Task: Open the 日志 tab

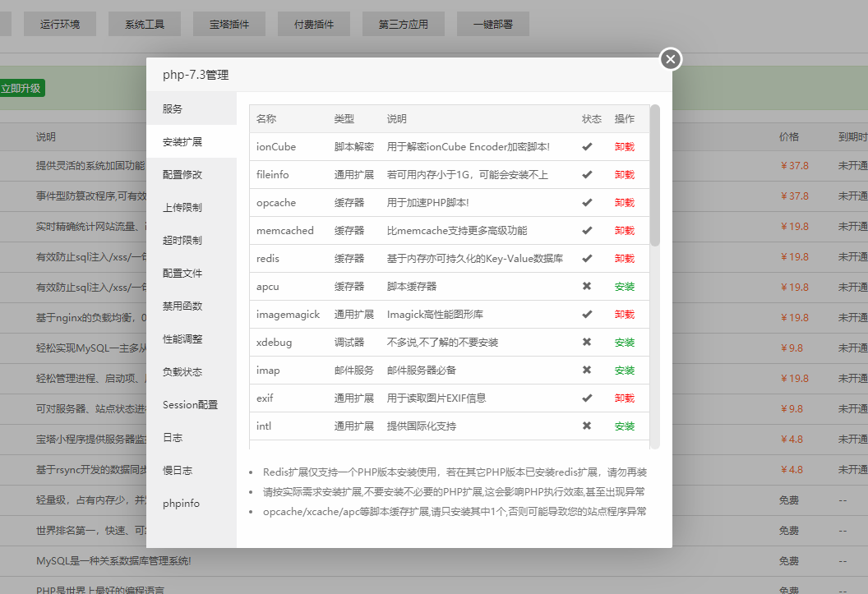Action: 191,437
